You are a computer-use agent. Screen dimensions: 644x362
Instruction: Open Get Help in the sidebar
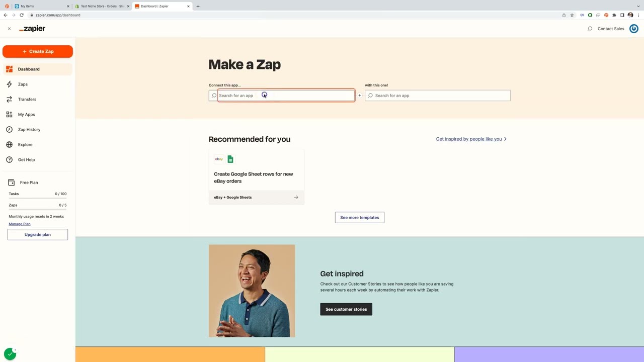38,159
